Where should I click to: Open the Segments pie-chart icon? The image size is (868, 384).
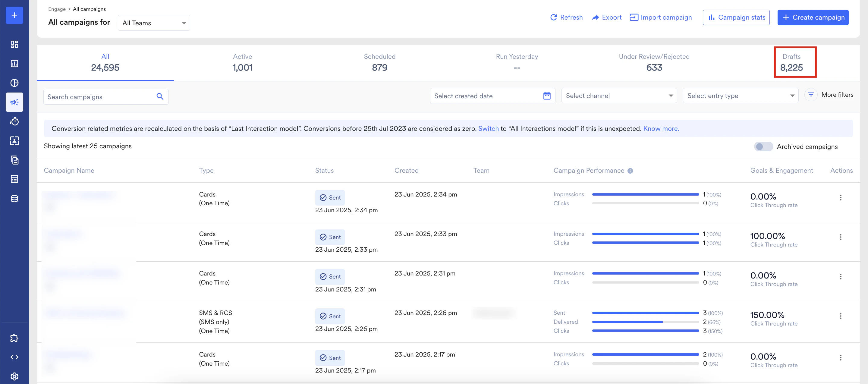[14, 83]
